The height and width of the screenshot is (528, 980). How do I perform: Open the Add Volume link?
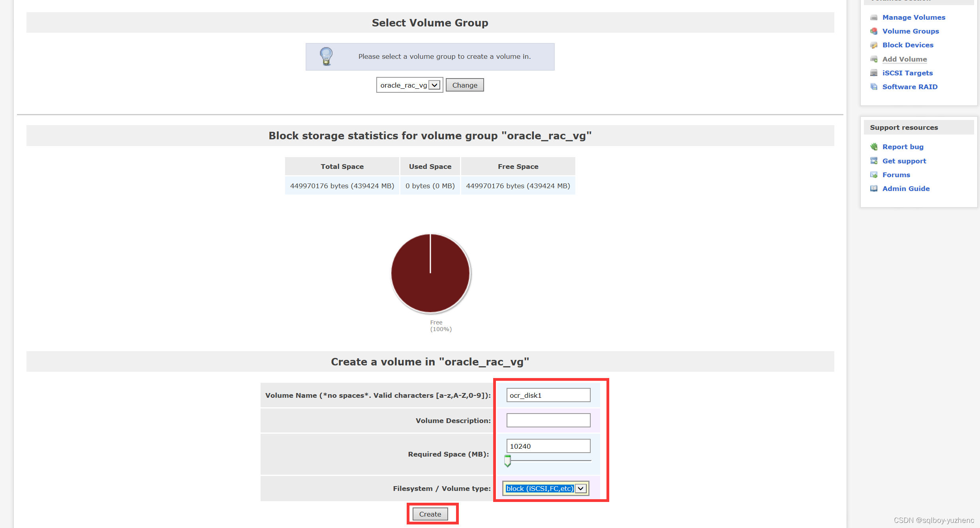pos(905,59)
